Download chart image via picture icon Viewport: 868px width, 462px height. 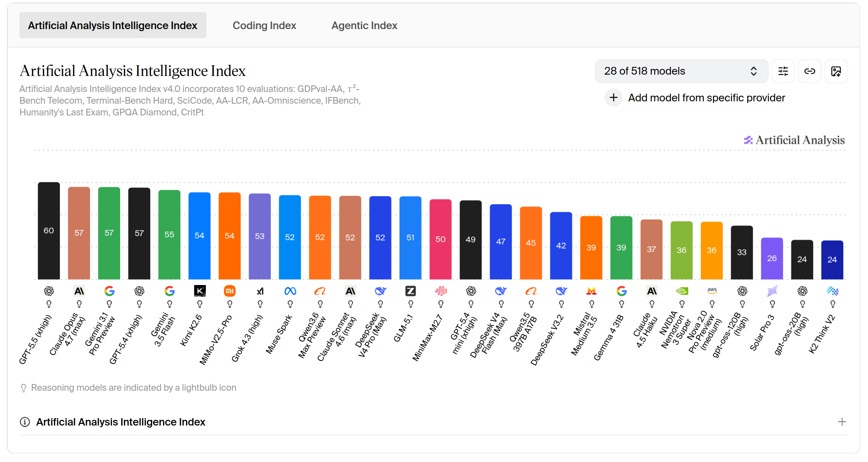point(836,71)
